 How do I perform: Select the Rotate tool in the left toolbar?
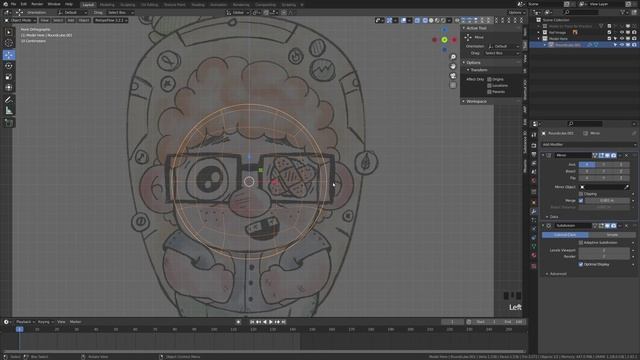pos(9,66)
